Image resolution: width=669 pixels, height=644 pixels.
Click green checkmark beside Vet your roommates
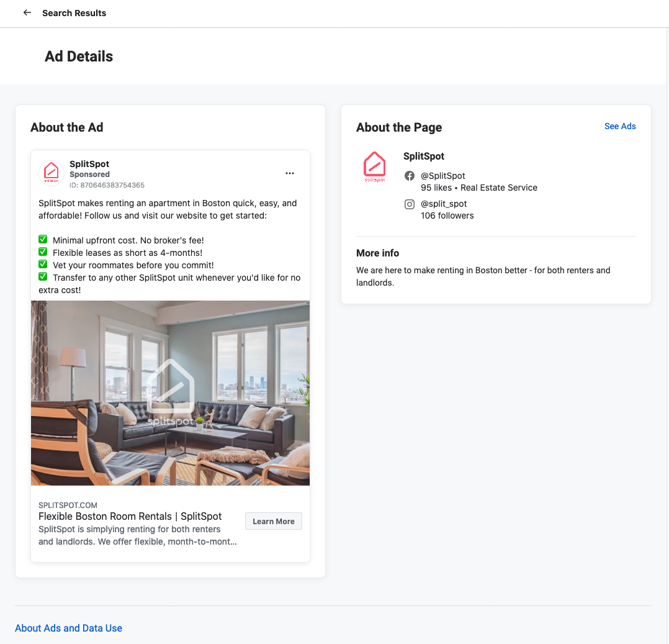pos(43,265)
